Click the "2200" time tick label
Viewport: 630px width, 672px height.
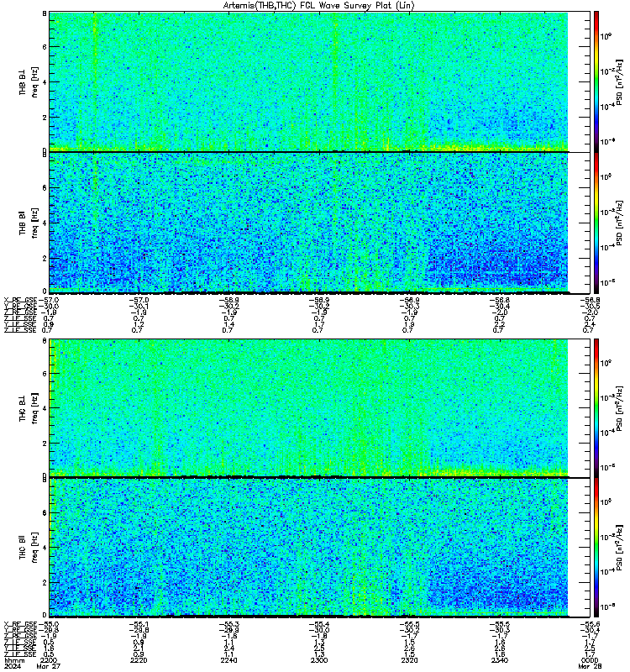(49, 660)
